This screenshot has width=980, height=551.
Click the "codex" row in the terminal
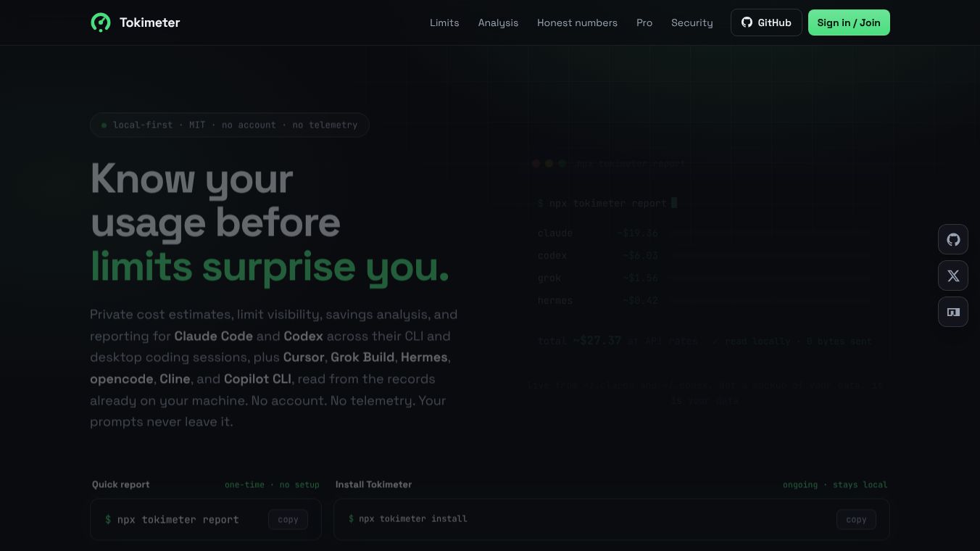(x=704, y=255)
